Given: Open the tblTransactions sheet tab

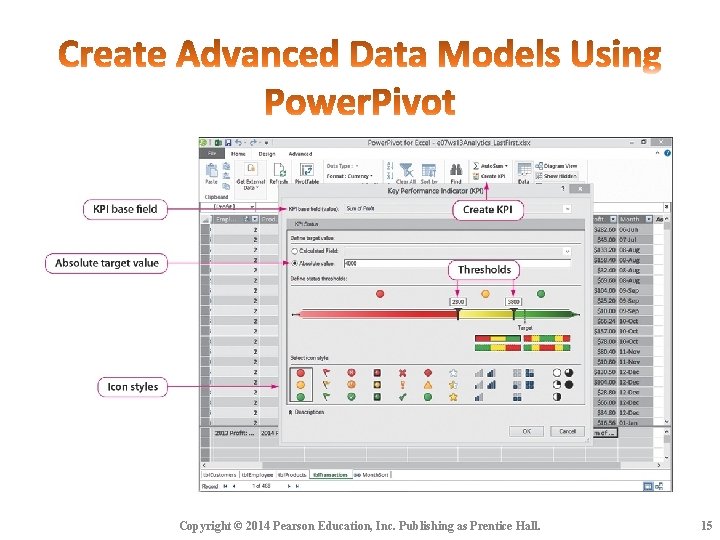Looking at the screenshot, I should click(x=331, y=475).
